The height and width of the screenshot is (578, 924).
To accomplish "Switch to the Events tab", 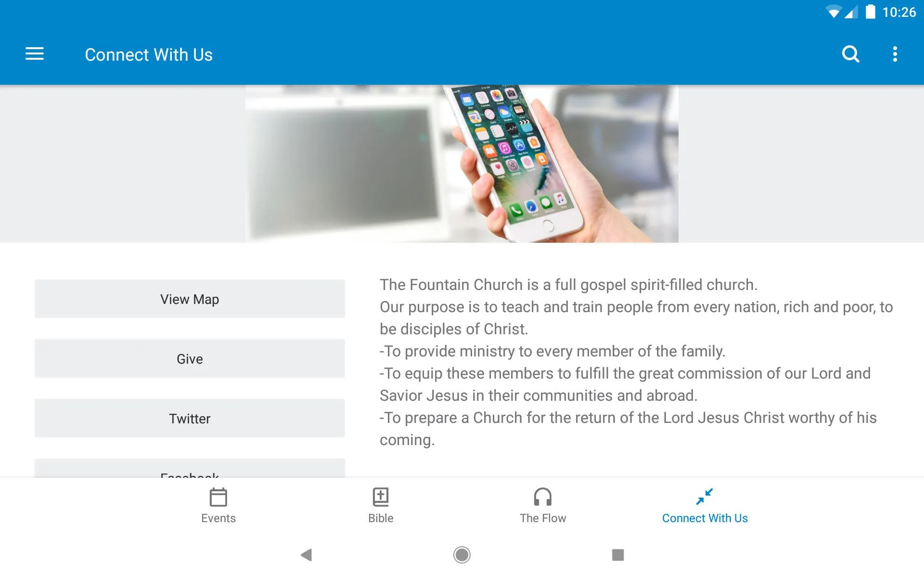I will [218, 504].
